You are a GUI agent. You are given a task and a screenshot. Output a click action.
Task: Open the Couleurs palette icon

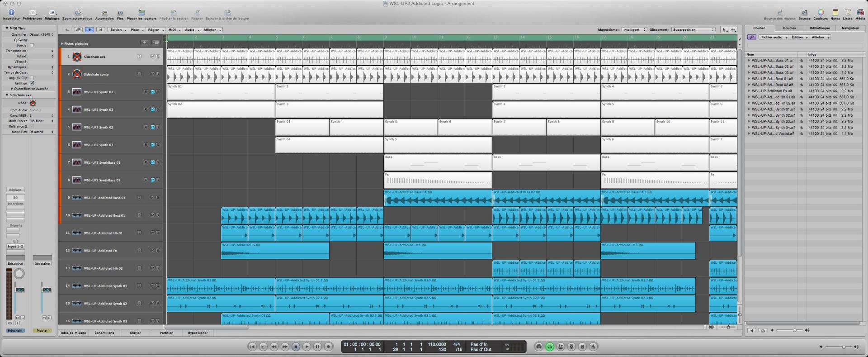[821, 13]
